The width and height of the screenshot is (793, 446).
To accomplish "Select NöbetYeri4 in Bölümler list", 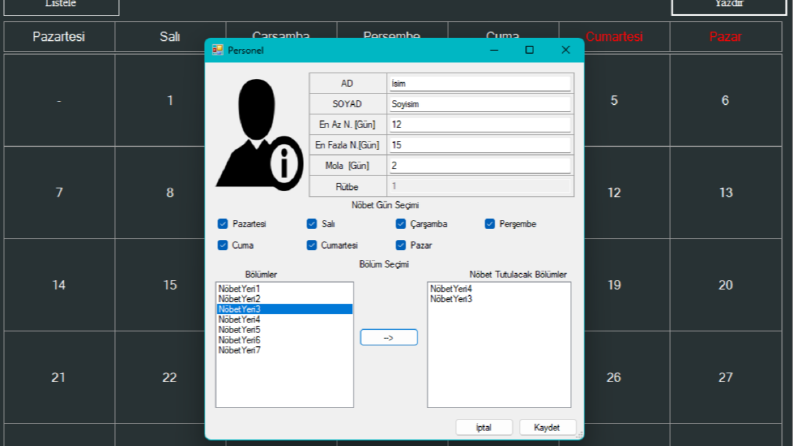I will (284, 320).
